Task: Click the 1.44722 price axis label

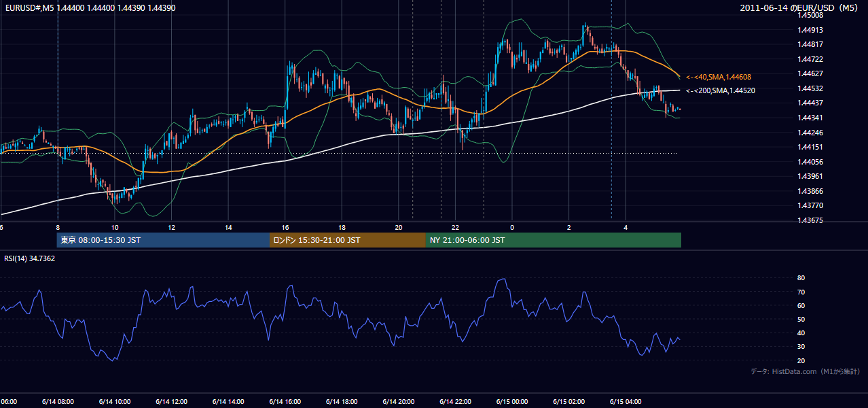Action: pos(810,59)
